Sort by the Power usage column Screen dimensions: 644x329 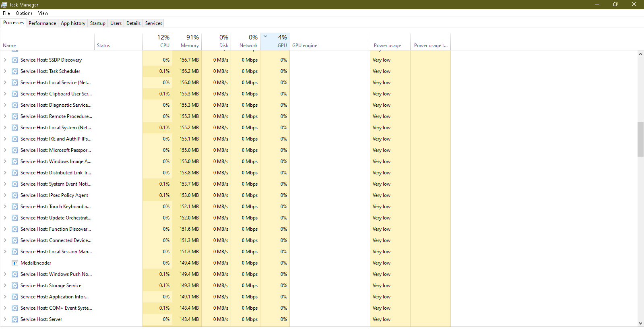pos(387,46)
